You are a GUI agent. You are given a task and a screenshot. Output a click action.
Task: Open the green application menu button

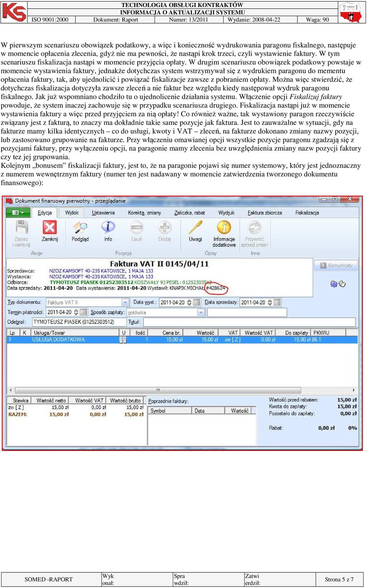tap(18, 213)
